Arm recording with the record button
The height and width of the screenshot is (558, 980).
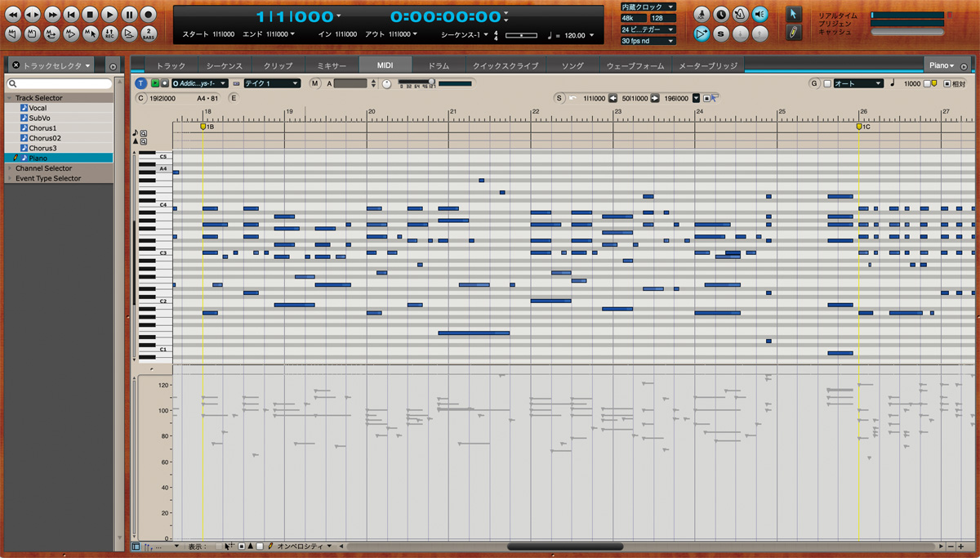(x=149, y=14)
